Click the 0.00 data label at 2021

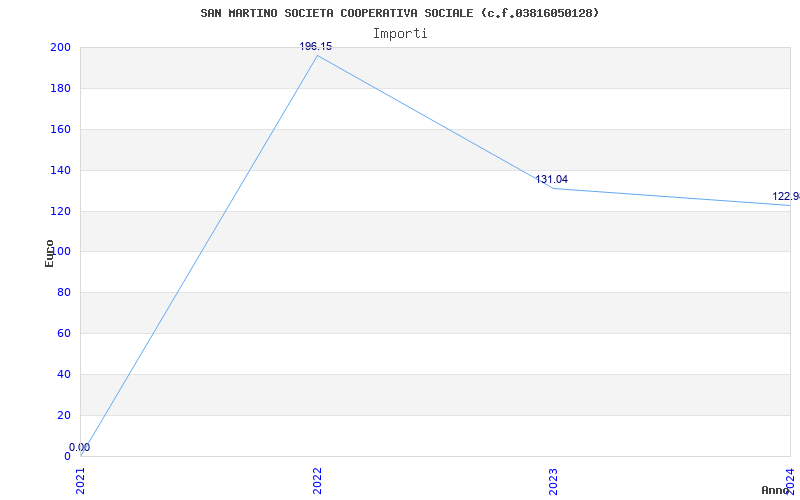[x=80, y=447]
